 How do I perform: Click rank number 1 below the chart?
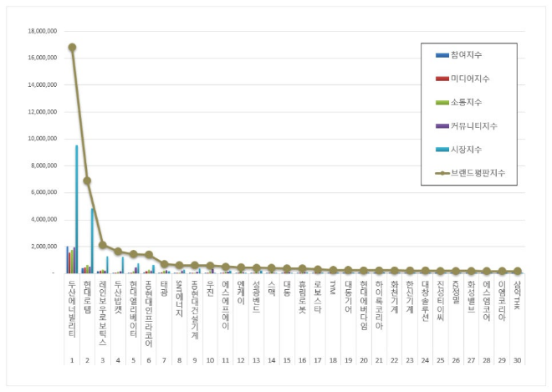72,359
